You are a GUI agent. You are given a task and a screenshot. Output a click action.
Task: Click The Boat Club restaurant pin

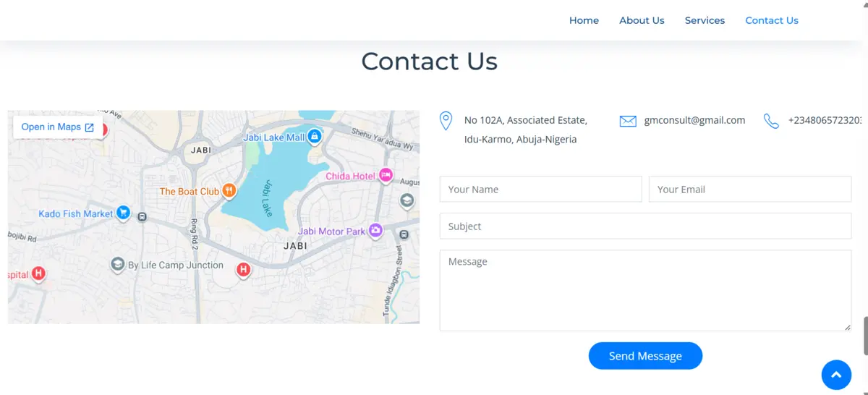click(229, 191)
